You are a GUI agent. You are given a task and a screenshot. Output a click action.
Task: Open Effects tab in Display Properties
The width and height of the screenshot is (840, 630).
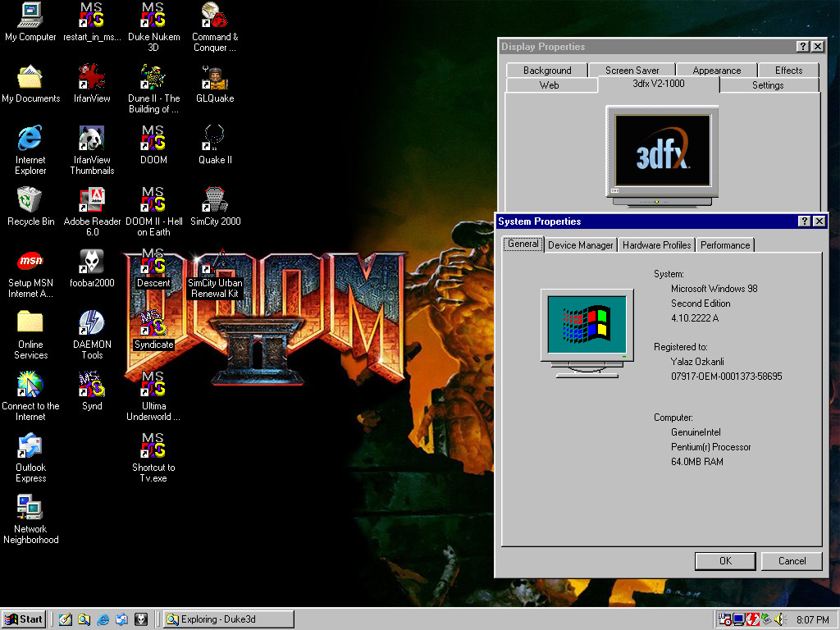click(788, 71)
